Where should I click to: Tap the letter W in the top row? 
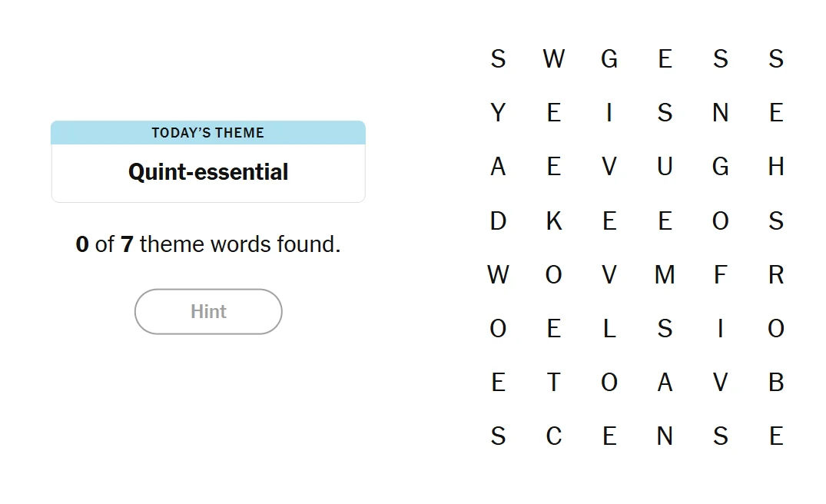pos(553,58)
